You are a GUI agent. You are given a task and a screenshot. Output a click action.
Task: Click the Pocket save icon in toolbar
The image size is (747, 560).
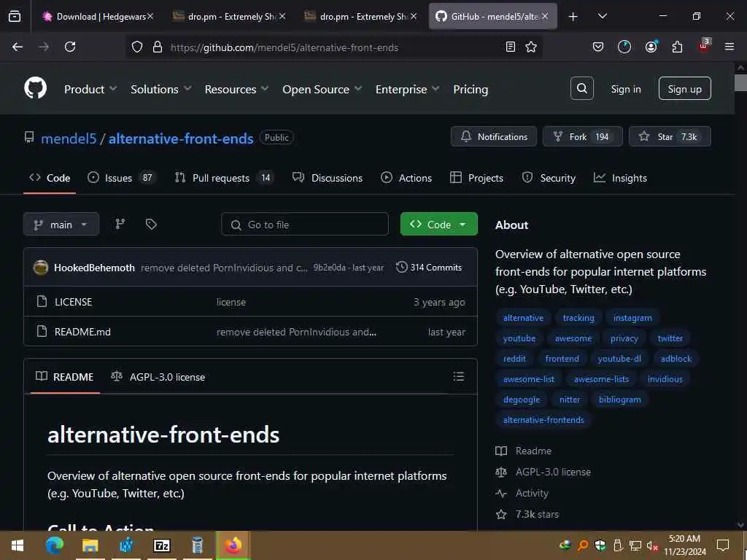pyautogui.click(x=598, y=47)
